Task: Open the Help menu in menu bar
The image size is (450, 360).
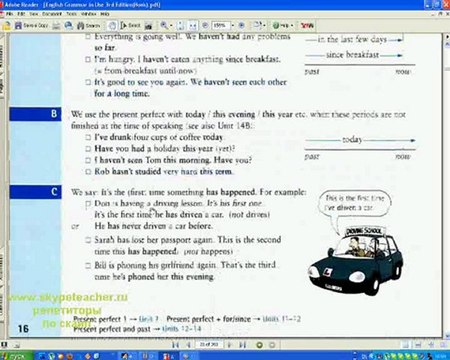Action: [105, 14]
